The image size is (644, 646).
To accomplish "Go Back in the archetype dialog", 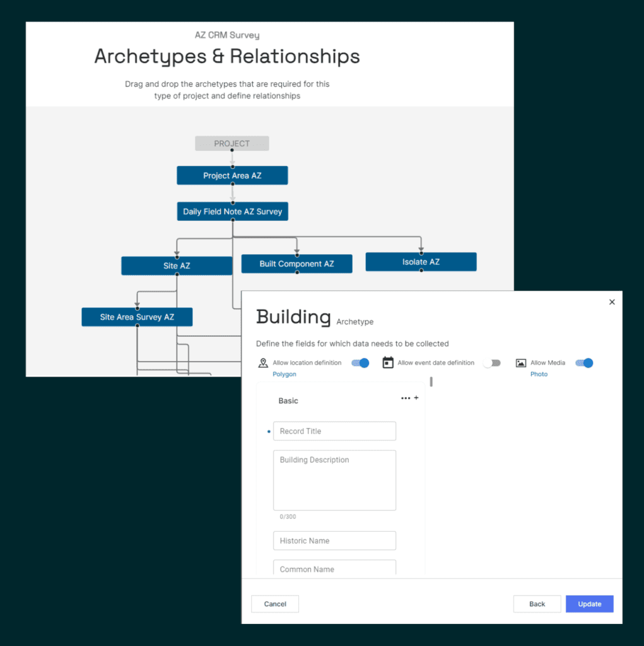I will pos(537,604).
